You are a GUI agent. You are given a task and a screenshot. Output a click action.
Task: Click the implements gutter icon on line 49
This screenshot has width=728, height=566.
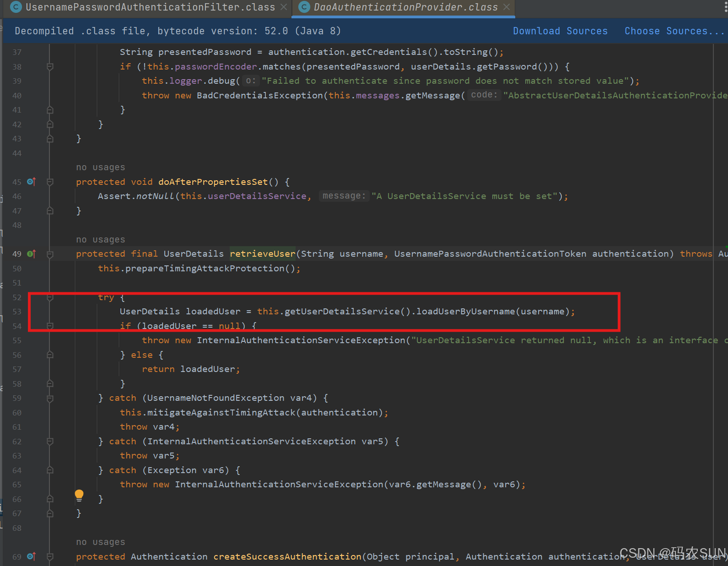click(31, 254)
